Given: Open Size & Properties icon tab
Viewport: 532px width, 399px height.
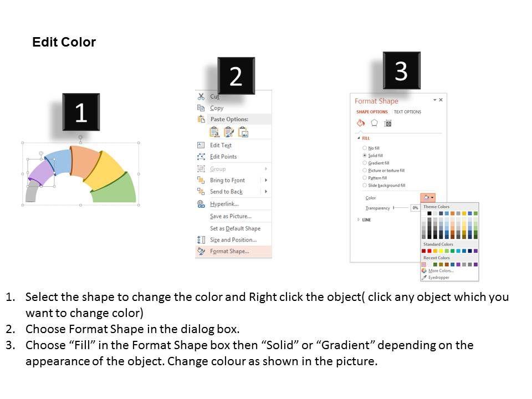Looking at the screenshot, I should click(388, 123).
